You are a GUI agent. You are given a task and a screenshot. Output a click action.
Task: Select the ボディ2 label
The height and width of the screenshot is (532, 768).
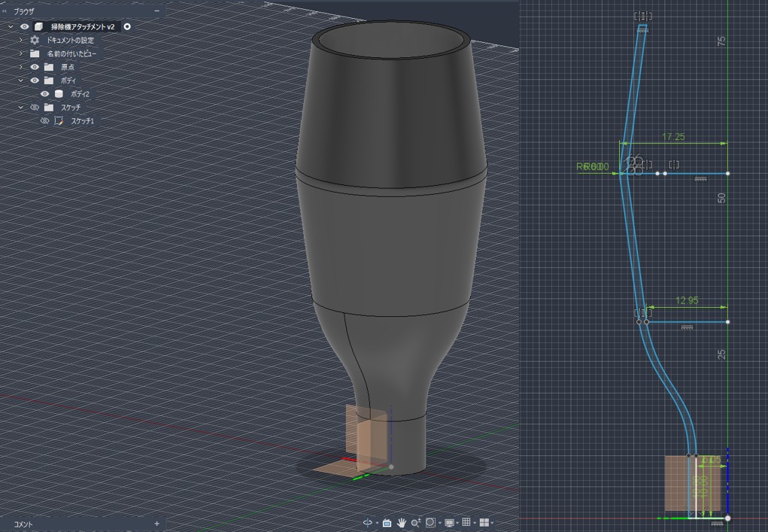tap(80, 93)
